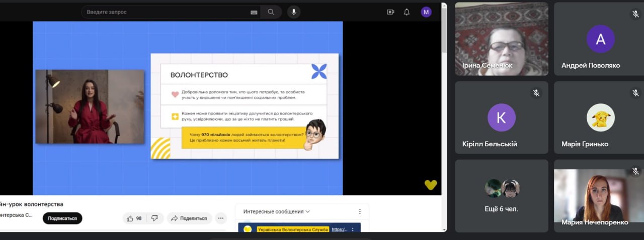Open more actions three-dot button under video

(x=221, y=218)
